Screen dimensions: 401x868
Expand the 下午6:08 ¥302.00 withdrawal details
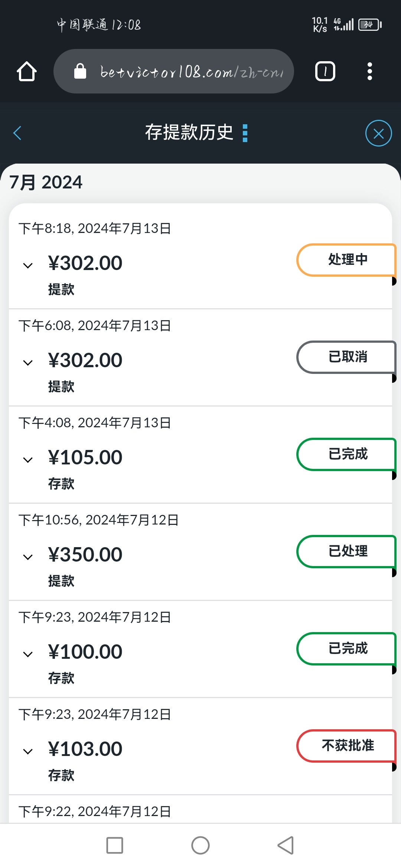tap(28, 362)
